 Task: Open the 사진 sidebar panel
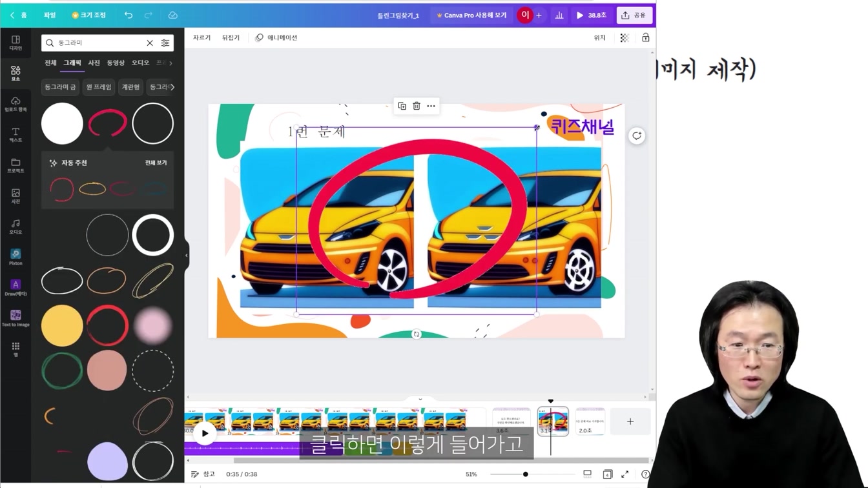15,196
